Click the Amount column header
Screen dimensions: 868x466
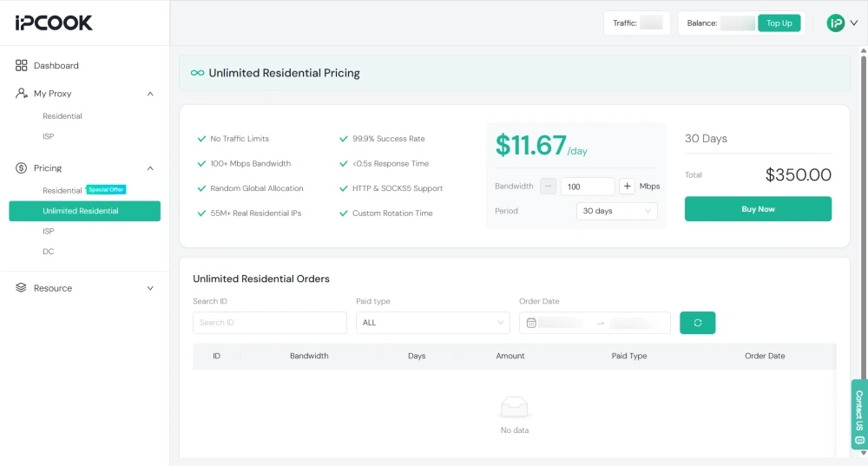(x=510, y=356)
